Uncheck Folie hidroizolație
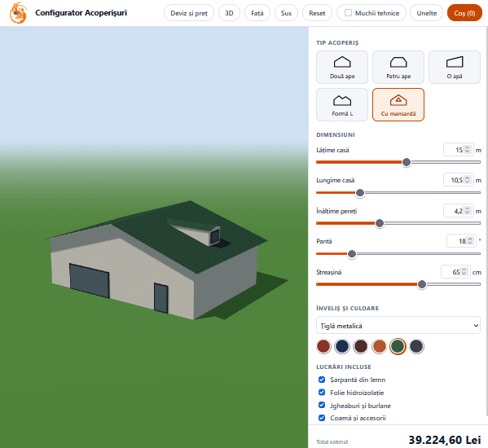Screen dimensions: 488x448 tap(322, 393)
